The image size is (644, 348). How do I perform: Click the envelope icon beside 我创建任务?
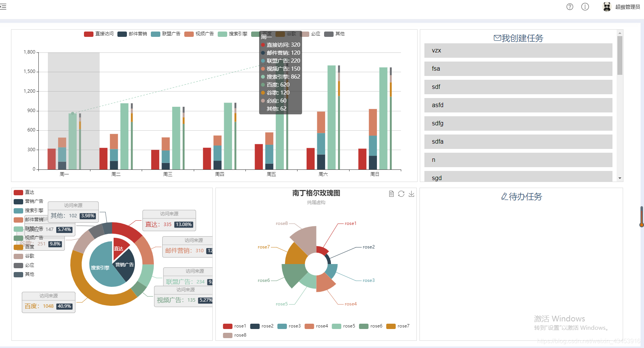(x=497, y=38)
